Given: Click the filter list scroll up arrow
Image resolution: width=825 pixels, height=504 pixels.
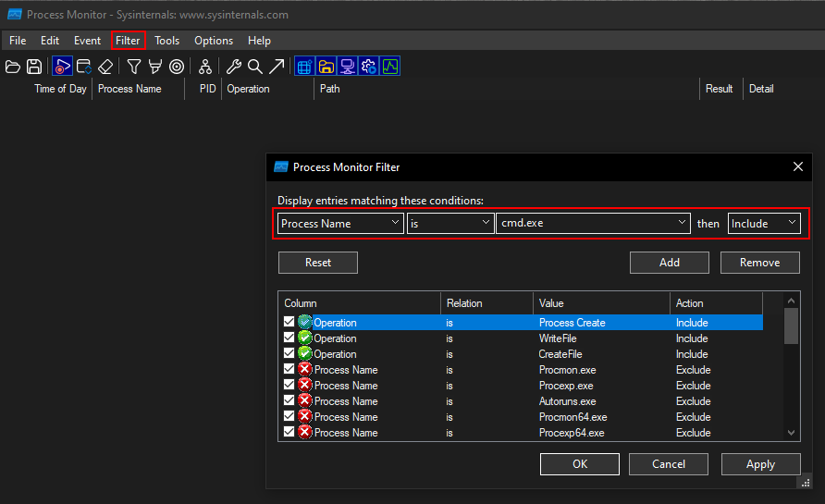Looking at the screenshot, I should (x=792, y=301).
